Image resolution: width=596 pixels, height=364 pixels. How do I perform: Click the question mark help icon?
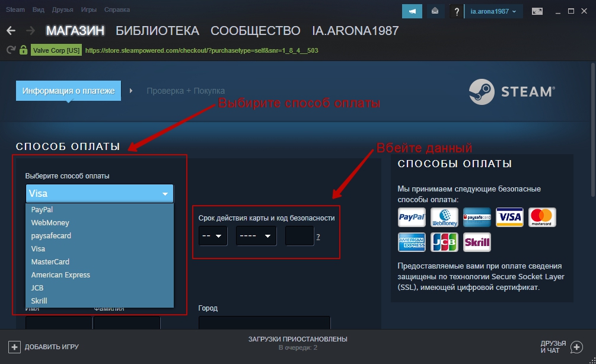457,12
